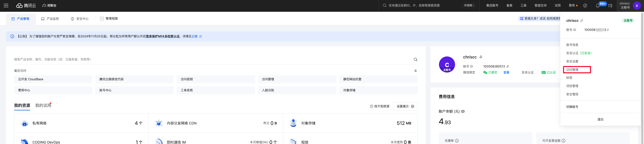Open recent item 费用中心
Viewport: 644px width, 144px height.
tap(53, 90)
